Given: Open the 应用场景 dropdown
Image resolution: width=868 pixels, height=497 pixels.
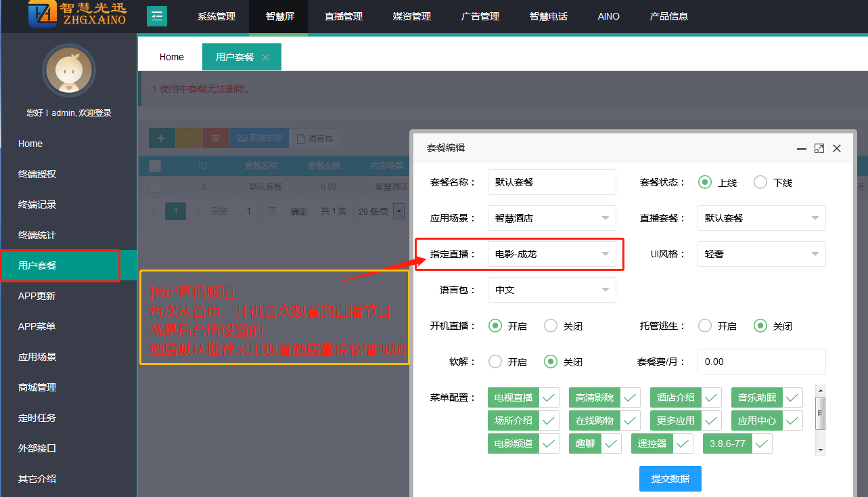Looking at the screenshot, I should point(551,218).
